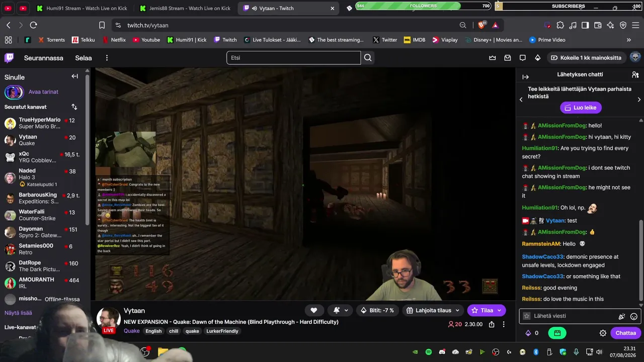This screenshot has height=362, width=644.
Task: Open chat community members list icon
Action: [x=635, y=74]
